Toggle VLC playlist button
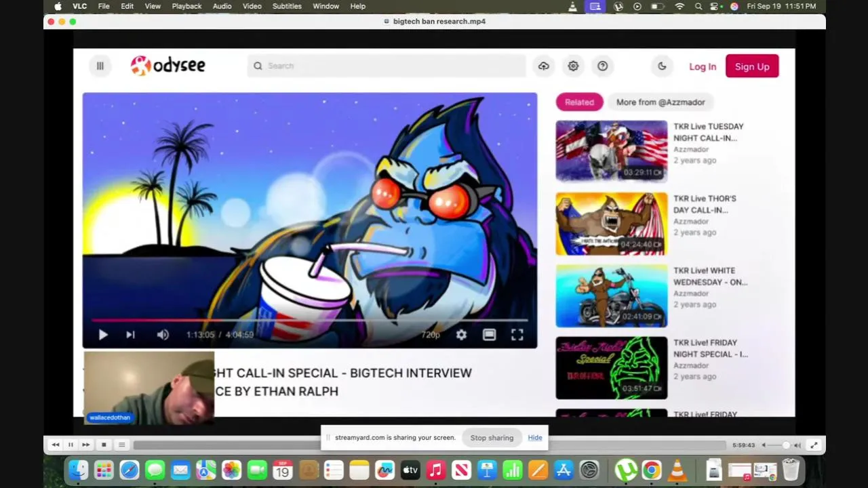868x488 pixels. click(x=121, y=445)
